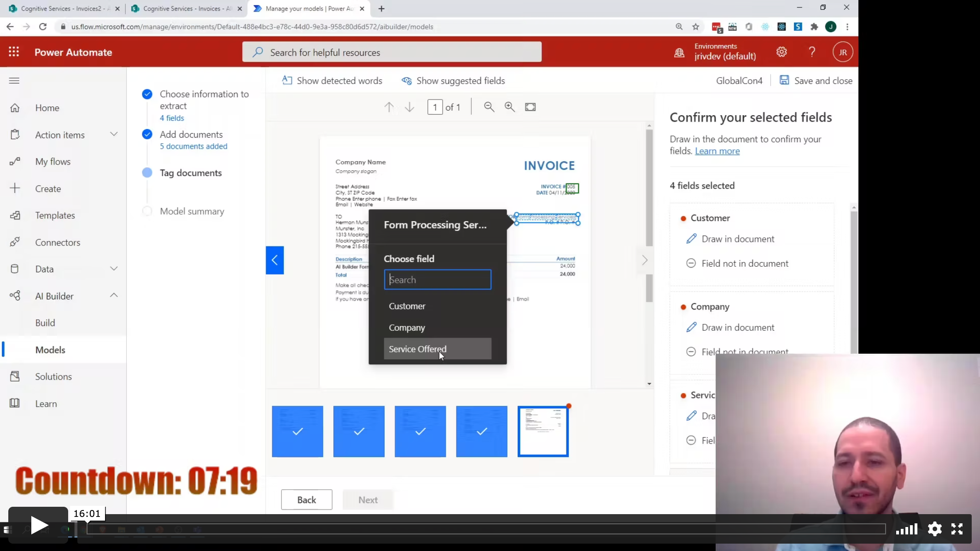This screenshot has height=551, width=980.
Task: Choose Customer field in popup
Action: point(437,306)
